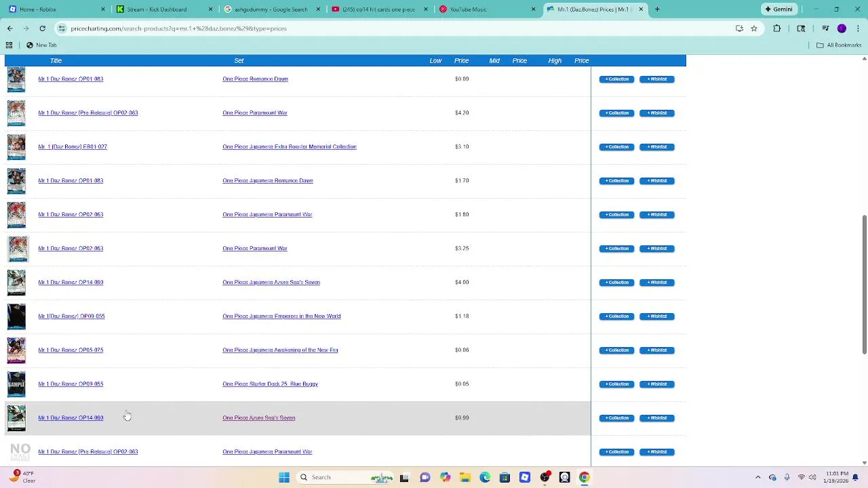Open a new browser tab with plus
This screenshot has width=868, height=488.
tap(657, 9)
